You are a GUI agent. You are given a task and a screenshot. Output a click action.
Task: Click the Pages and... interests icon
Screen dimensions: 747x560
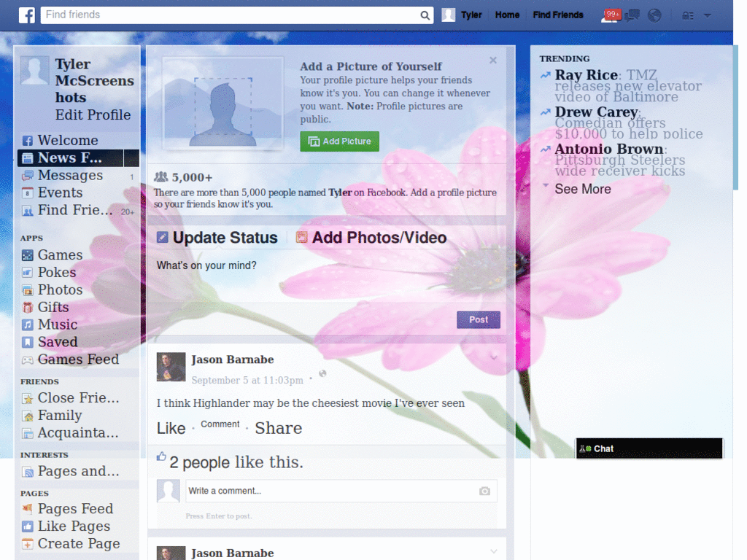[28, 472]
